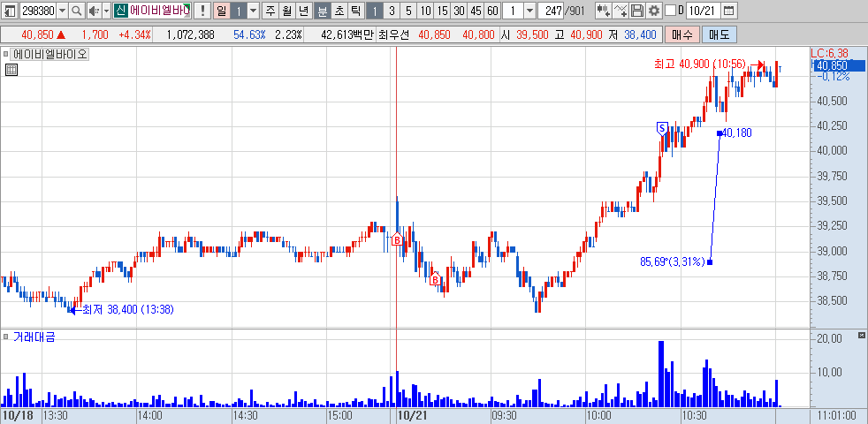This screenshot has width=868, height=424.
Task: Select the 일 (daily) chart period
Action: (221, 11)
